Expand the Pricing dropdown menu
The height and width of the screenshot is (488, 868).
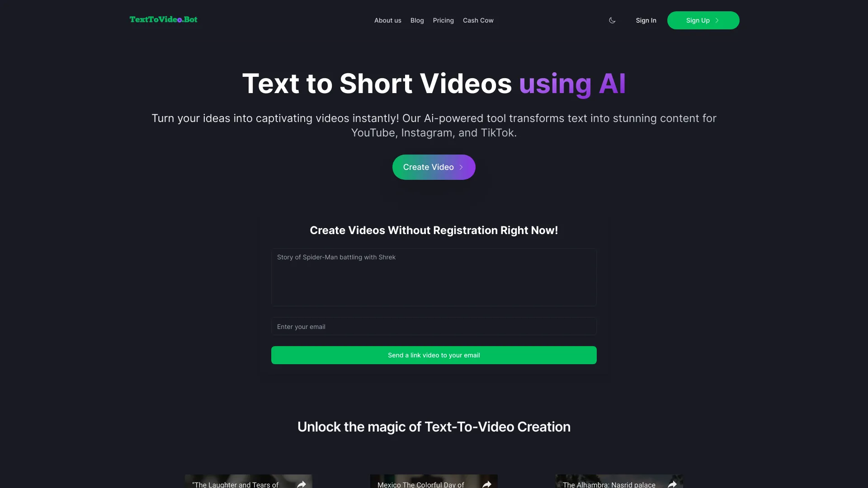(x=443, y=20)
